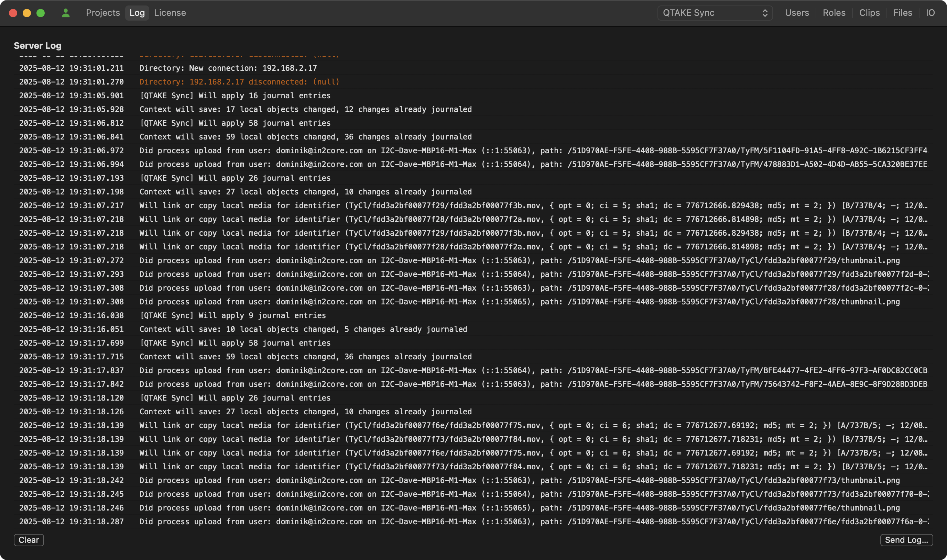Select the Log tab
This screenshot has width=947, height=560.
[x=137, y=13]
